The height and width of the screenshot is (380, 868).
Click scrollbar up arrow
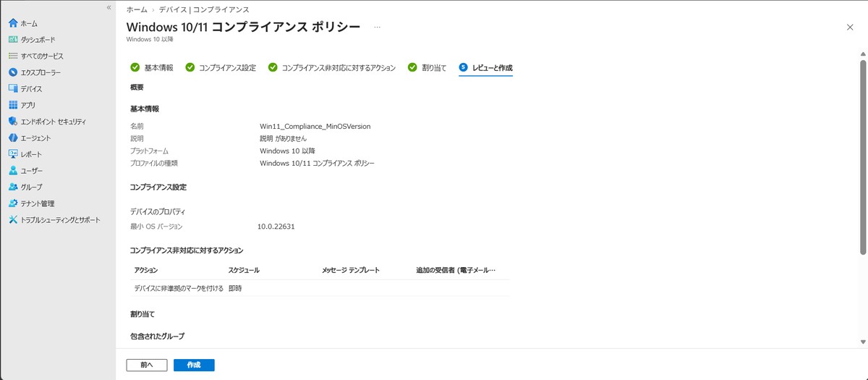(x=863, y=55)
